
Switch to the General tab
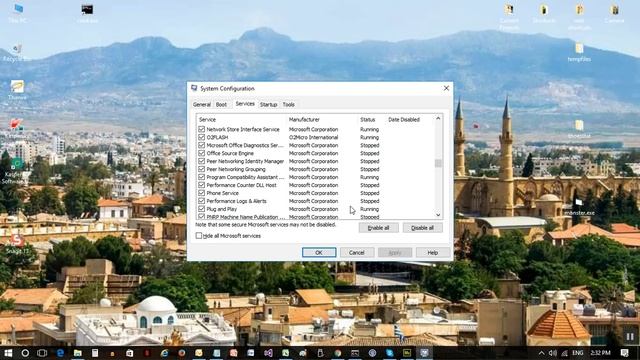click(202, 104)
